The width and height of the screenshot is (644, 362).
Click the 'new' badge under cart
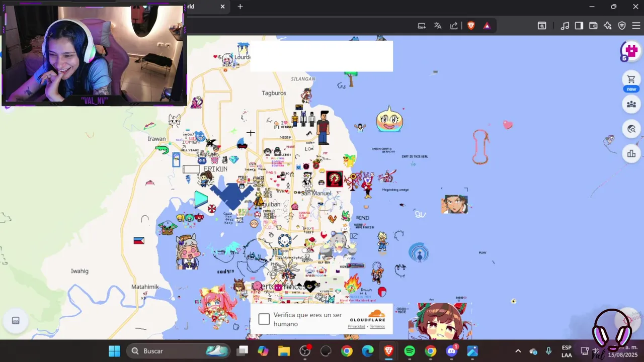point(631,89)
